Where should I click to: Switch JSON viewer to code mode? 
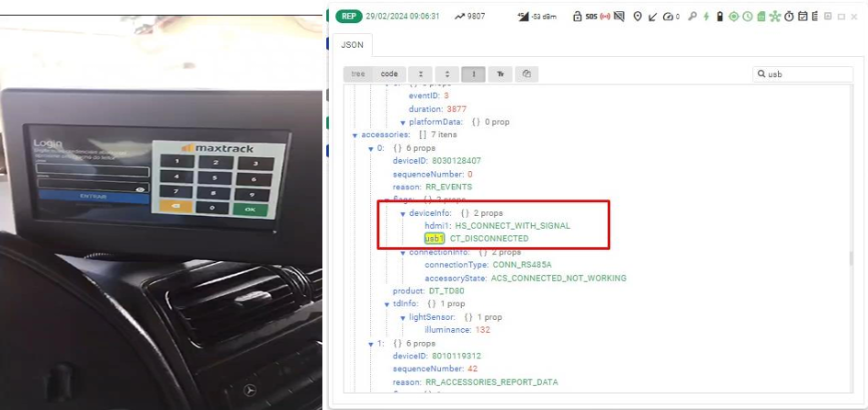click(x=389, y=74)
